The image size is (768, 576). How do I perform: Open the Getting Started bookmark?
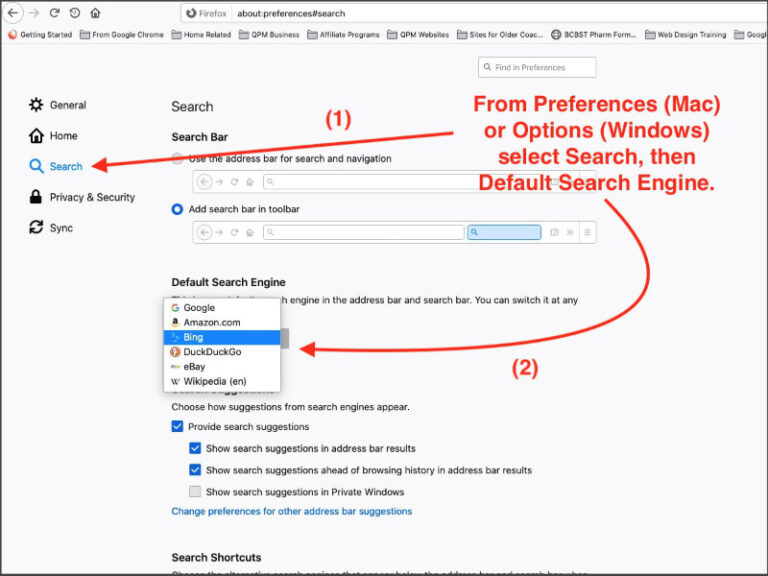pyautogui.click(x=40, y=35)
